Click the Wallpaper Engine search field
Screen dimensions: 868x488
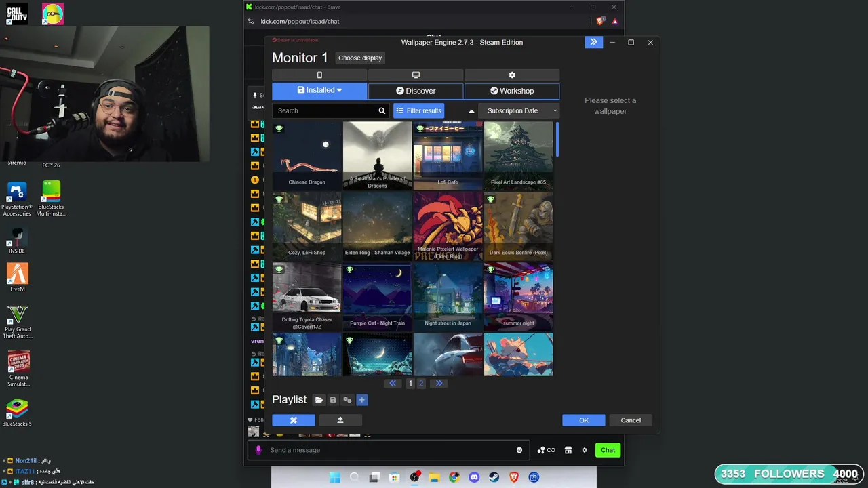[x=324, y=110]
